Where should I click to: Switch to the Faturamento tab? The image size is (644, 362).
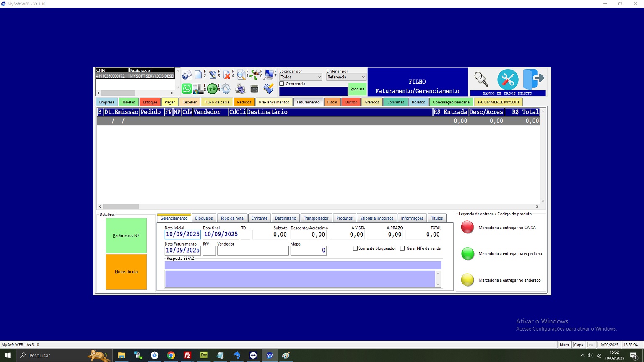tap(308, 102)
